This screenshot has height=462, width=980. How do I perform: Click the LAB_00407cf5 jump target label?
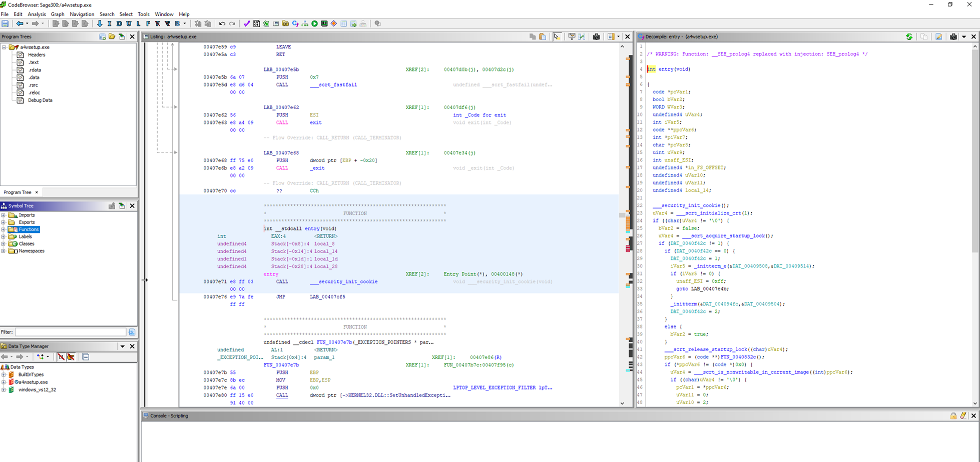pyautogui.click(x=327, y=296)
